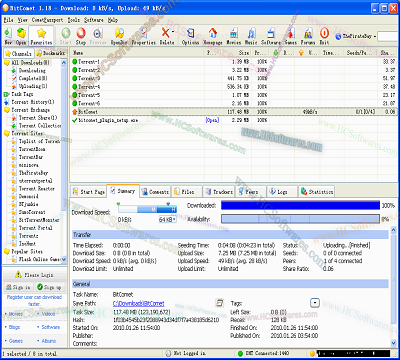
Task: Select Uploading(1) in the sidebar tree
Action: 33,86
